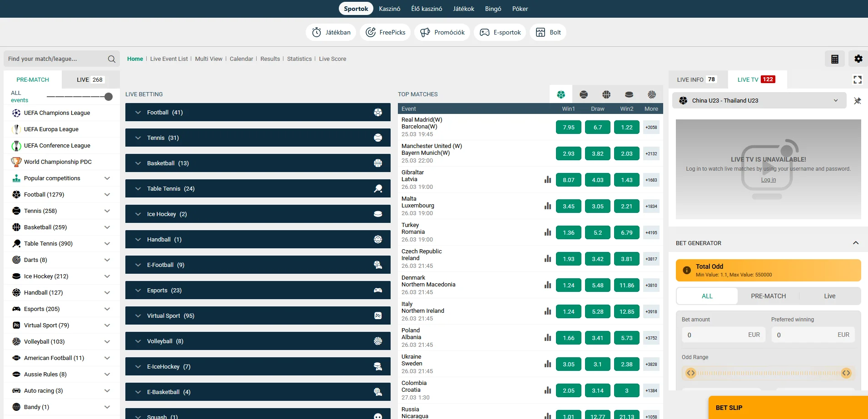Open the odds calculator icon
Screen dimensions: 868x419
834,59
